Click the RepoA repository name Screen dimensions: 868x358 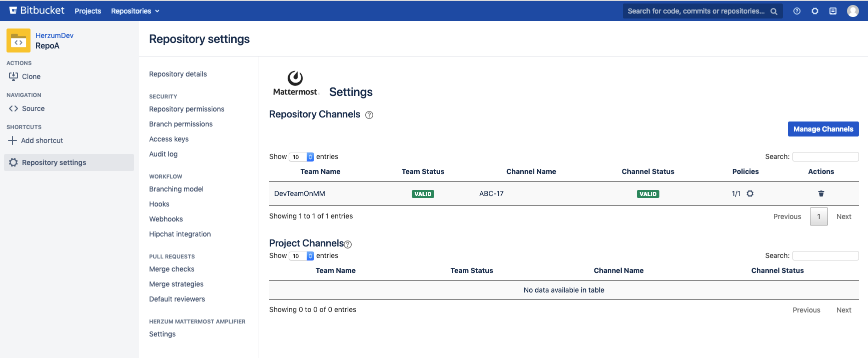coord(48,46)
